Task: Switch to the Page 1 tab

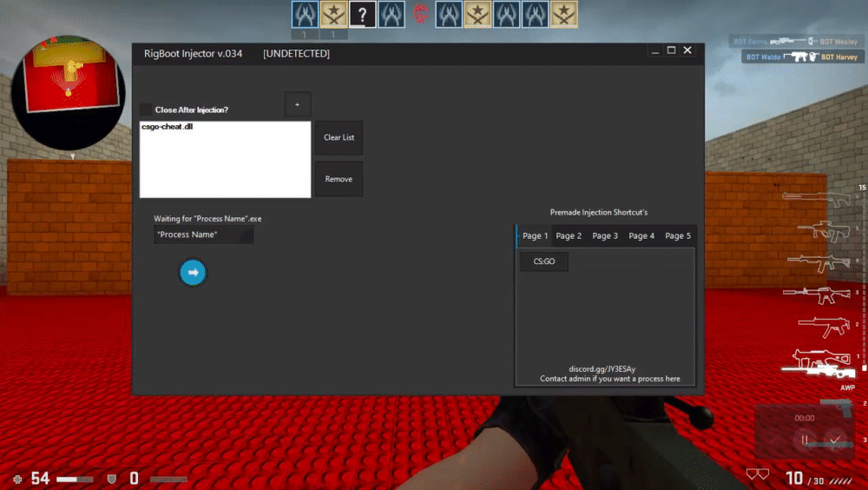Action: 535,235
